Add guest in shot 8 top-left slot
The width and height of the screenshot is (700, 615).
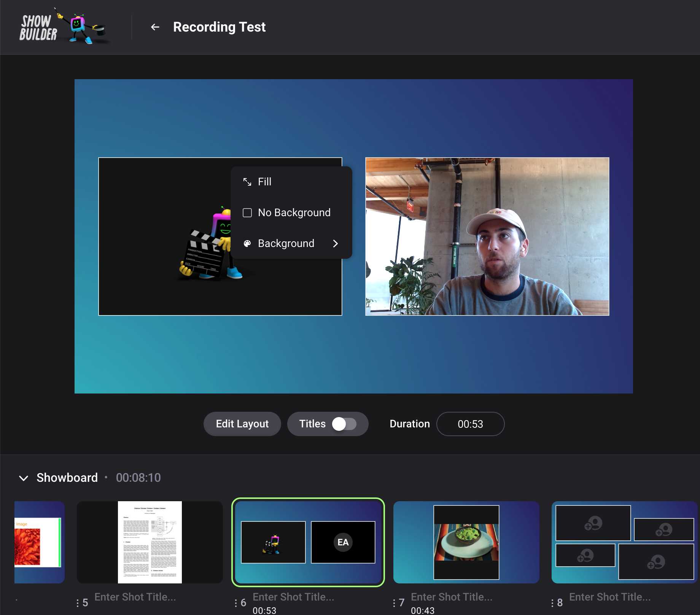coord(593,523)
